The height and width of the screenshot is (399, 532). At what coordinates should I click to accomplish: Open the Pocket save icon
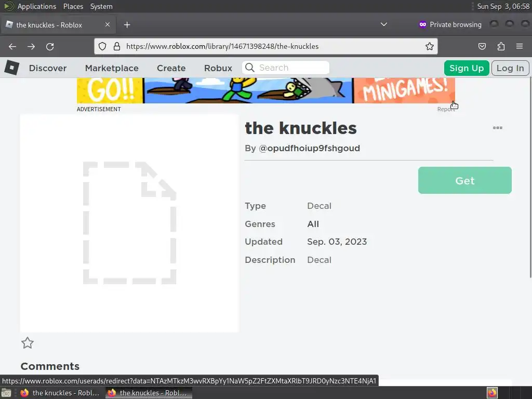point(482,46)
